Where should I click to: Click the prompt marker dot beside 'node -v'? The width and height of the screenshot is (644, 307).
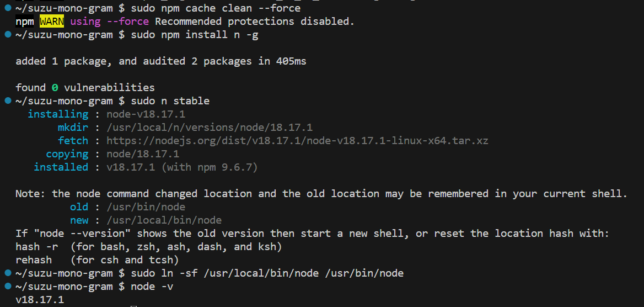pos(7,287)
